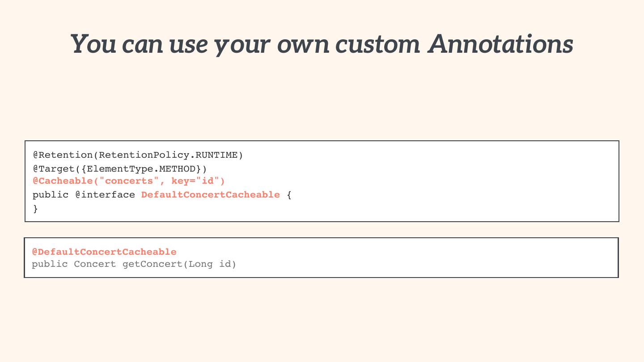
Task: Click the "concerts" string in the Cacheable line
Action: (129, 181)
